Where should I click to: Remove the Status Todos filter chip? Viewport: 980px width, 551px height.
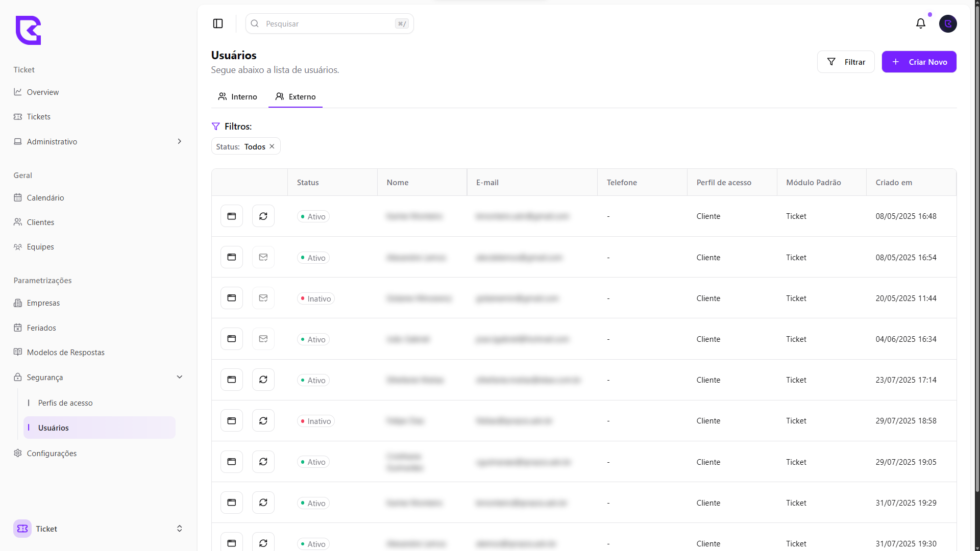(x=272, y=146)
